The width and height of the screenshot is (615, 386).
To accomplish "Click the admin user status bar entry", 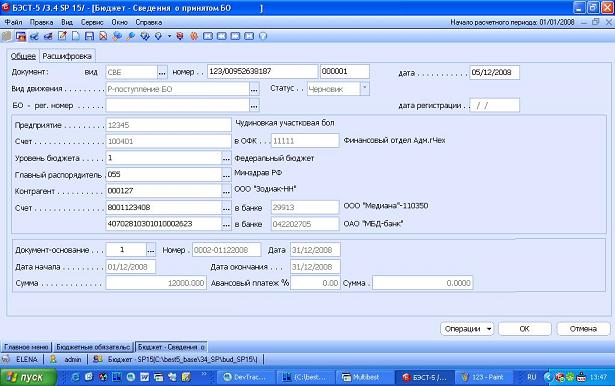I will (x=72, y=359).
